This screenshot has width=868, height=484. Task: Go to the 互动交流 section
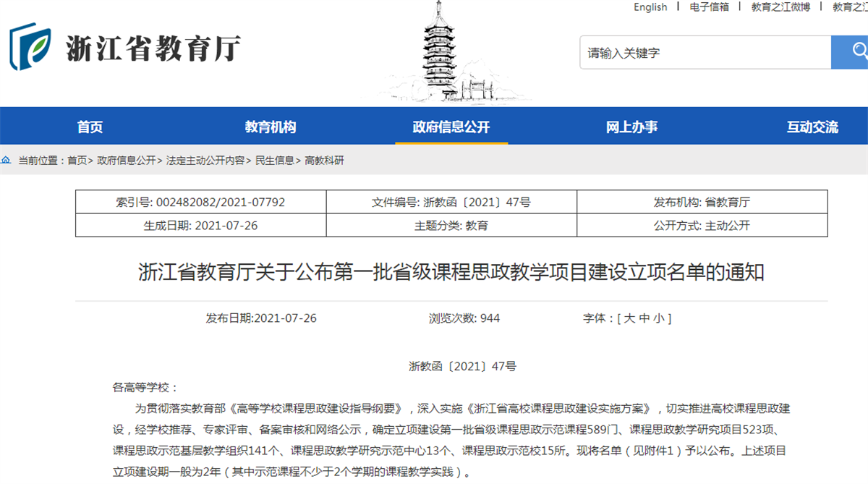812,127
